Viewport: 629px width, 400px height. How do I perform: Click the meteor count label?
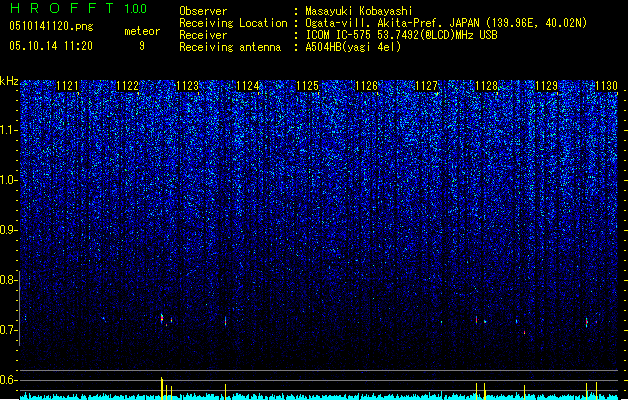[x=142, y=31]
